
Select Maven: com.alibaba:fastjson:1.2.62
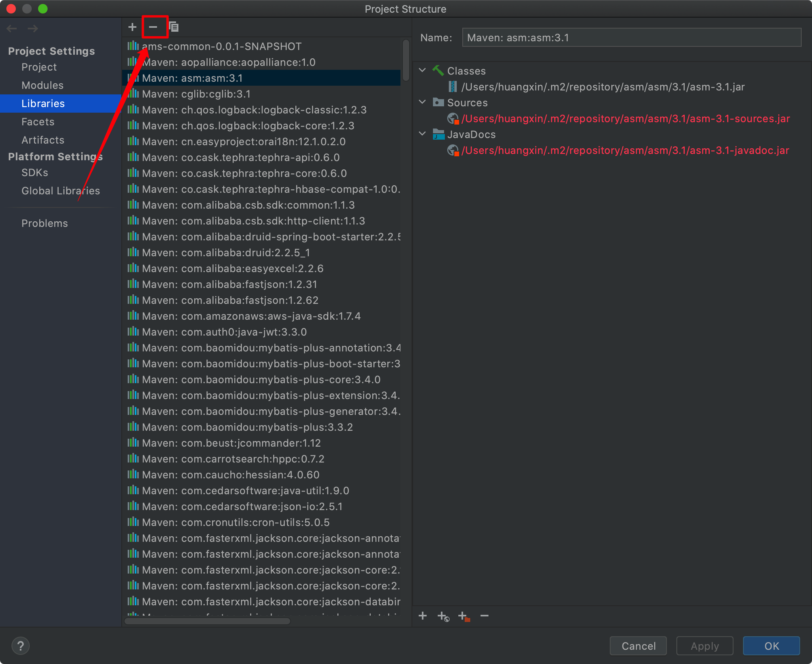pos(261,300)
